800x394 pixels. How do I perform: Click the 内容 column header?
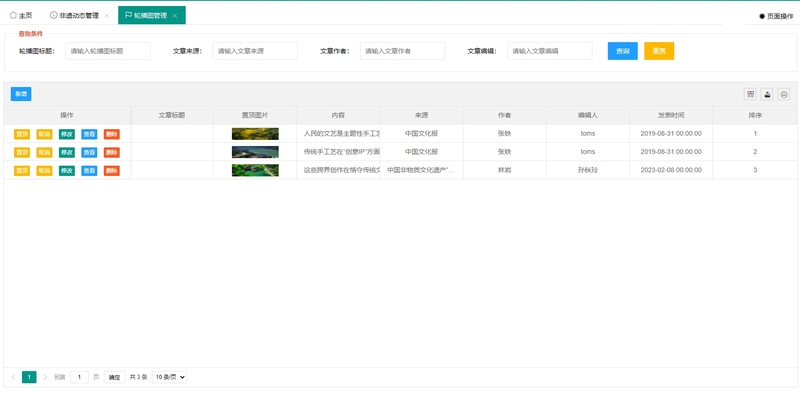click(x=338, y=115)
